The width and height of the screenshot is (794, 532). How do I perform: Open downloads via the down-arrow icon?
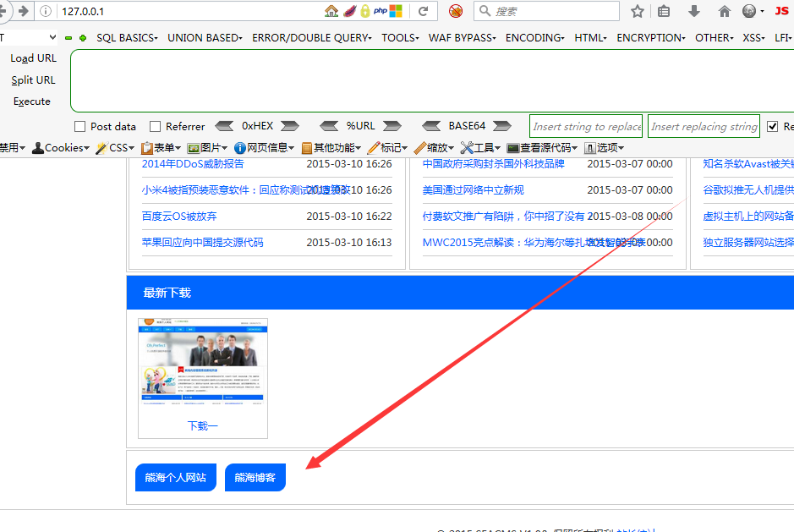(693, 11)
